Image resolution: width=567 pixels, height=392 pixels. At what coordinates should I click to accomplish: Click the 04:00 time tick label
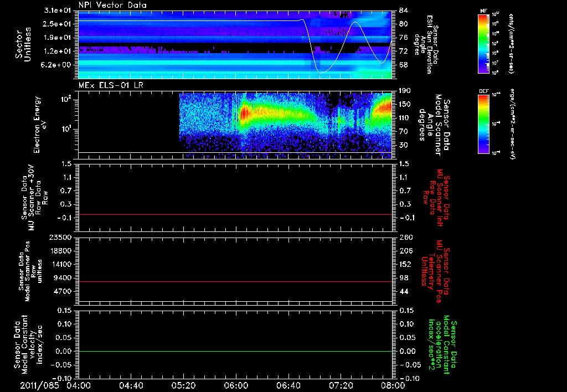pos(79,385)
